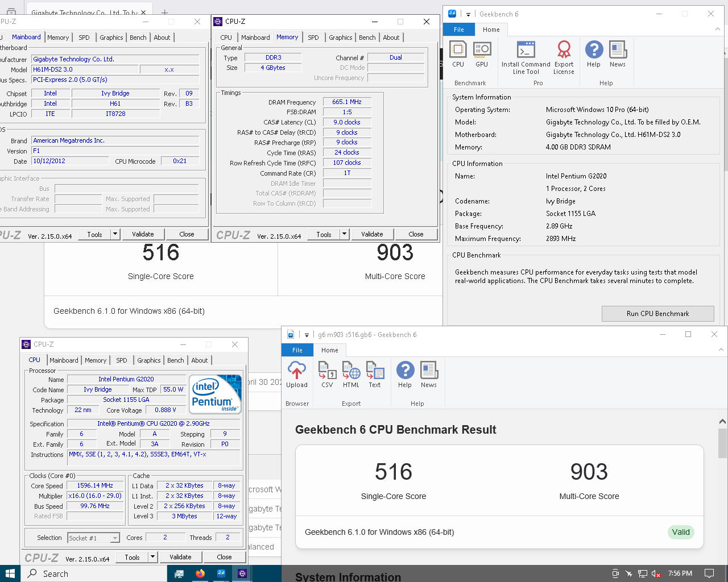The image size is (728, 582).
Task: Click the taskbar clock showing 7:56 PM
Action: [x=680, y=573]
